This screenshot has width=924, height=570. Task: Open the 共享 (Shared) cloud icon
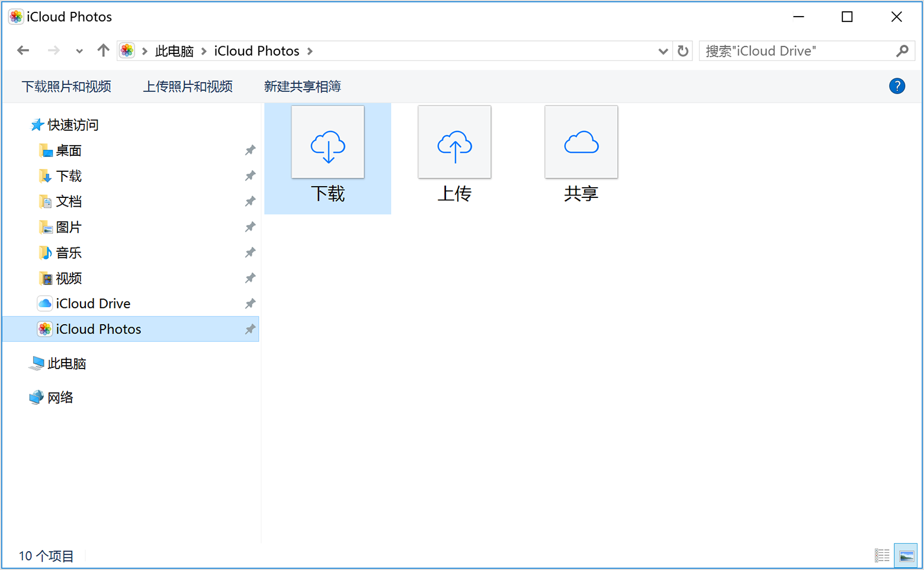click(x=581, y=142)
